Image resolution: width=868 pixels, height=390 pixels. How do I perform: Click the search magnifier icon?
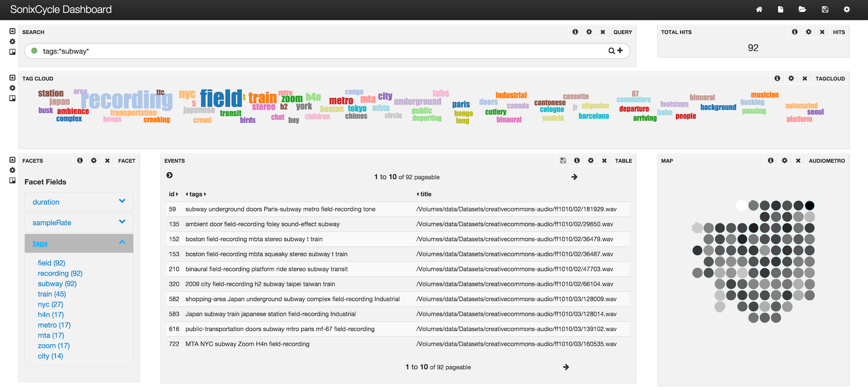pos(612,51)
